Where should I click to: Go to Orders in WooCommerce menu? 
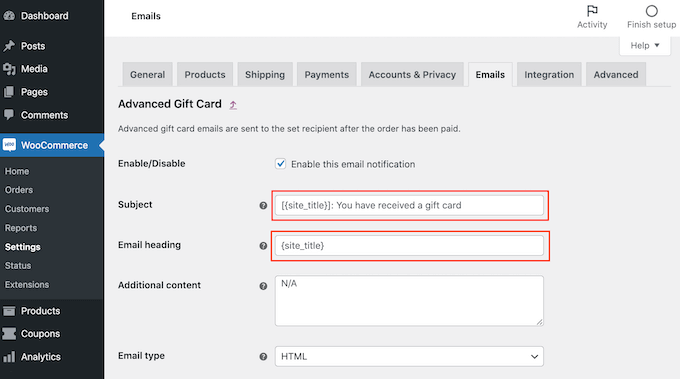point(19,190)
